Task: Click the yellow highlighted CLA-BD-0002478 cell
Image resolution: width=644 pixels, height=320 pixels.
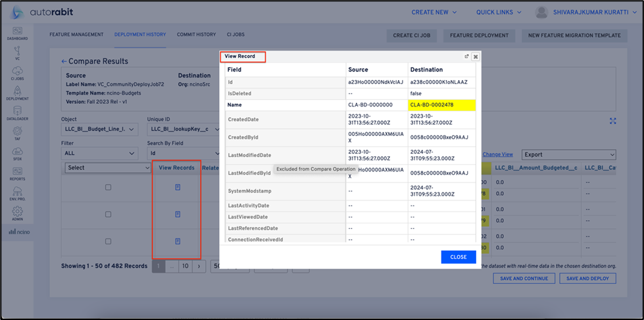Action: click(441, 104)
